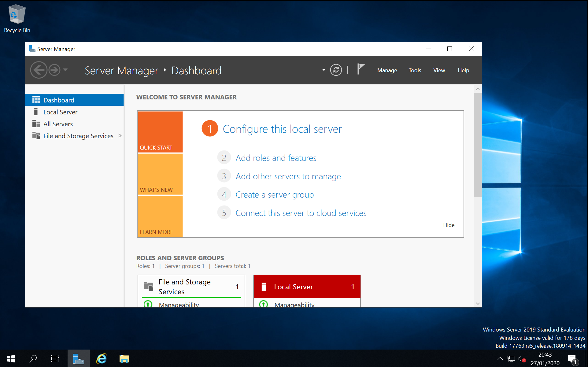Viewport: 588px width, 367px height.
Task: Click the Local Server icon in sidebar
Action: 35,112
